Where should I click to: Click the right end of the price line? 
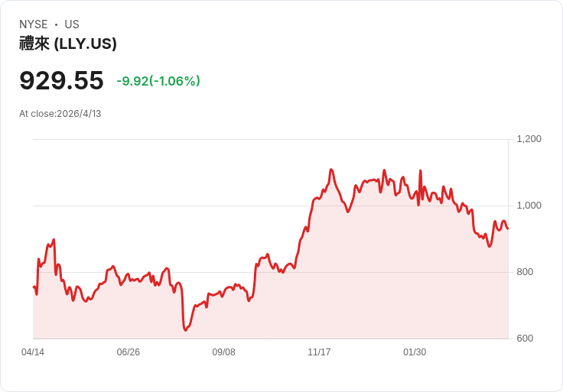508,228
